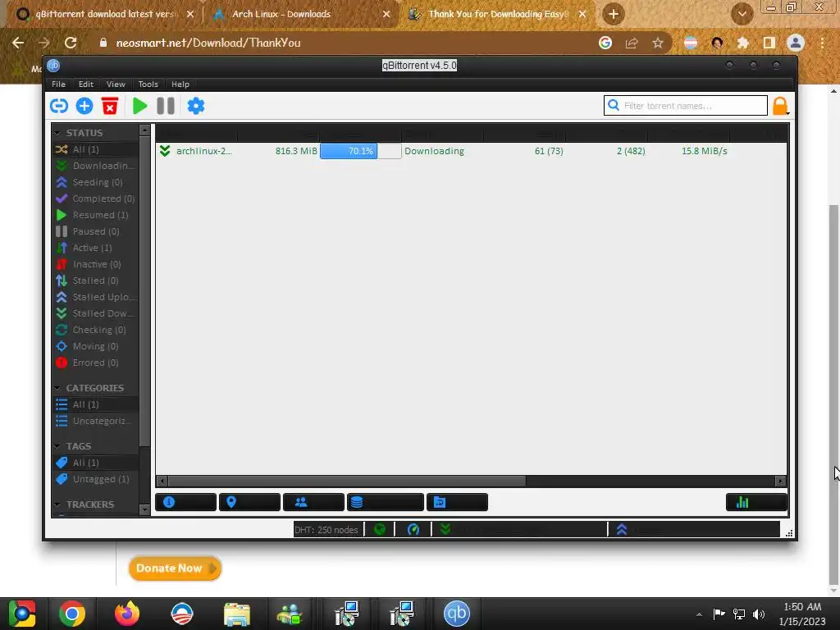Open File Explorer from the taskbar
The width and height of the screenshot is (840, 630).
tap(237, 614)
